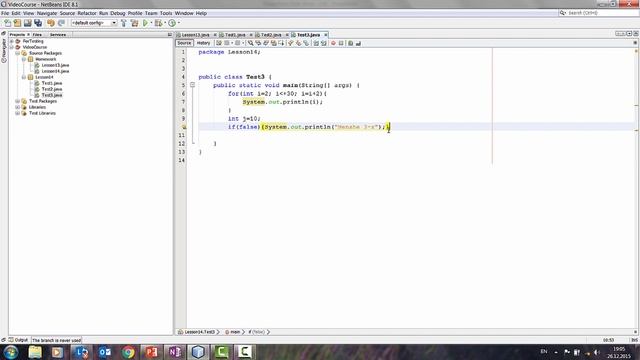Viewport: 640px width, 360px height.
Task: Click the Build Project hammer icon
Action: [x=124, y=23]
